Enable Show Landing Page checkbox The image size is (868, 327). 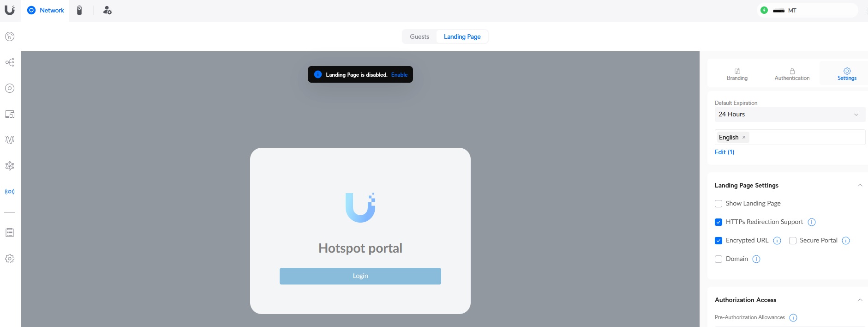pyautogui.click(x=718, y=204)
